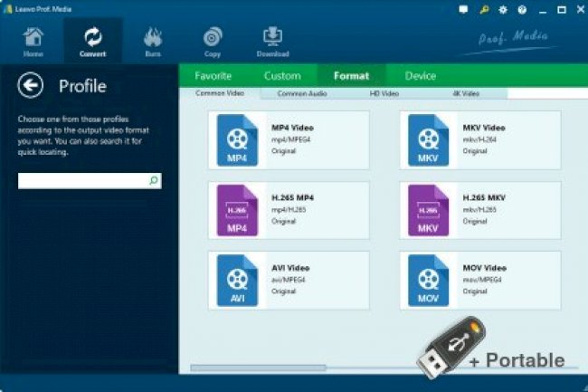This screenshot has height=392, width=588.
Task: Open the Custom tab
Action: [282, 76]
